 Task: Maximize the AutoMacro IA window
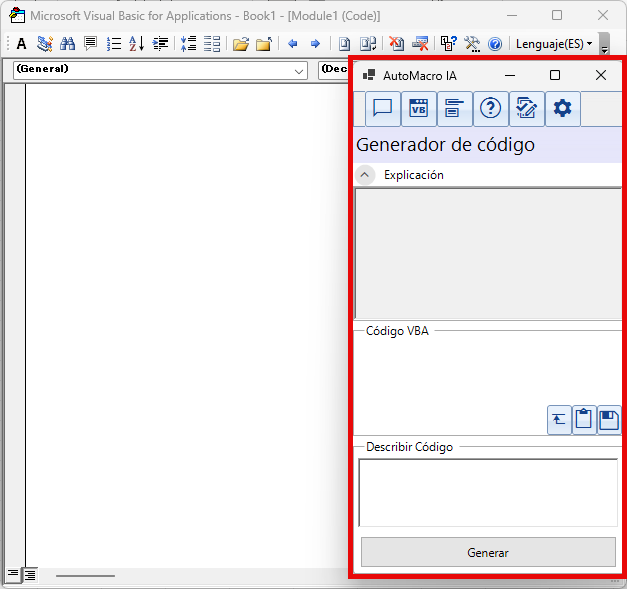[555, 75]
